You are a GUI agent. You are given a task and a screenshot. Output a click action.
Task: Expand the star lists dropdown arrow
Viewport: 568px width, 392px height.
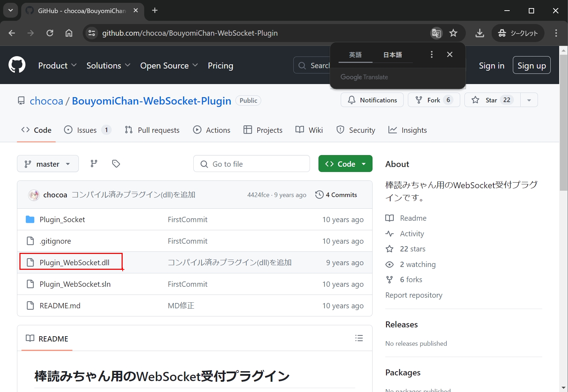tap(529, 100)
